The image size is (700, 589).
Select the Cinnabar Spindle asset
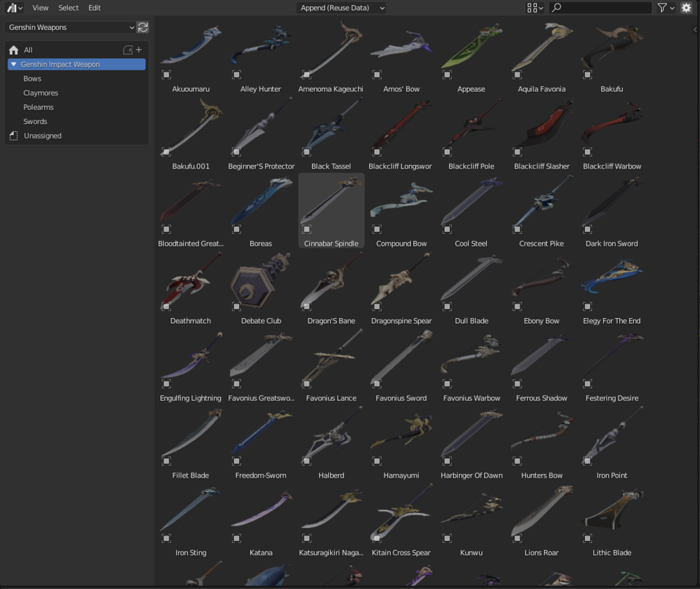point(331,212)
